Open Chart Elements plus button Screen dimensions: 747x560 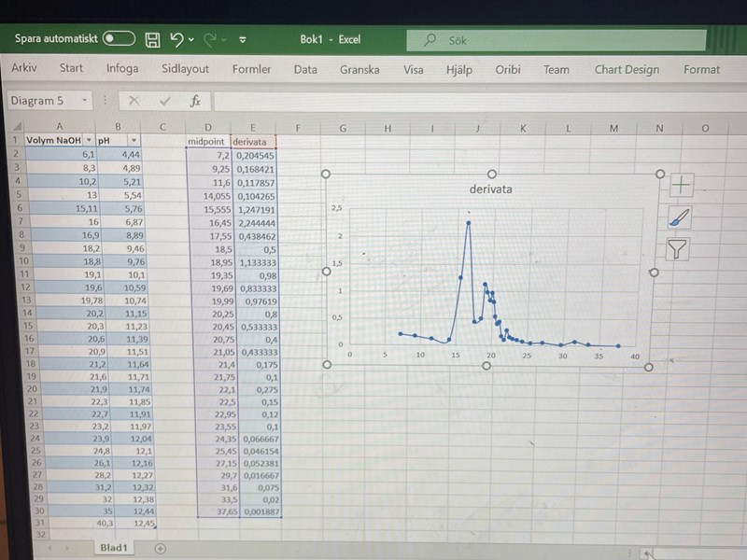[681, 185]
